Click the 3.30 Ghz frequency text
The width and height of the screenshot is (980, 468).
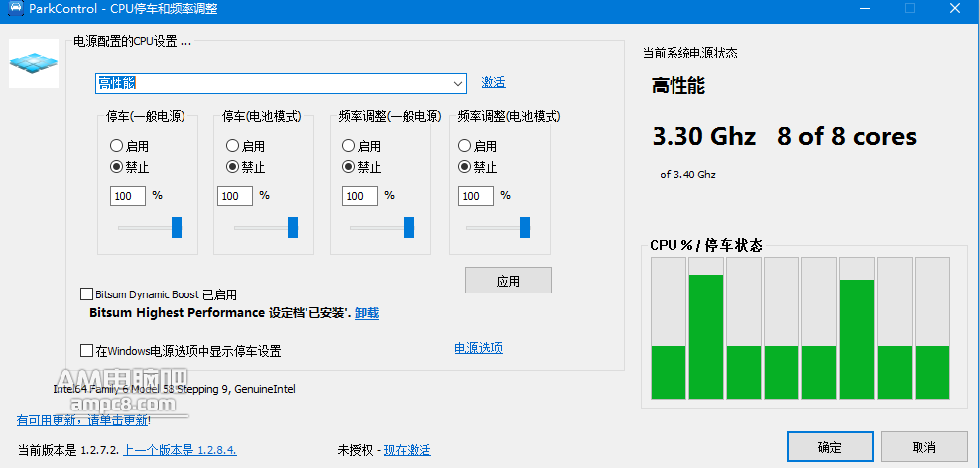click(704, 136)
